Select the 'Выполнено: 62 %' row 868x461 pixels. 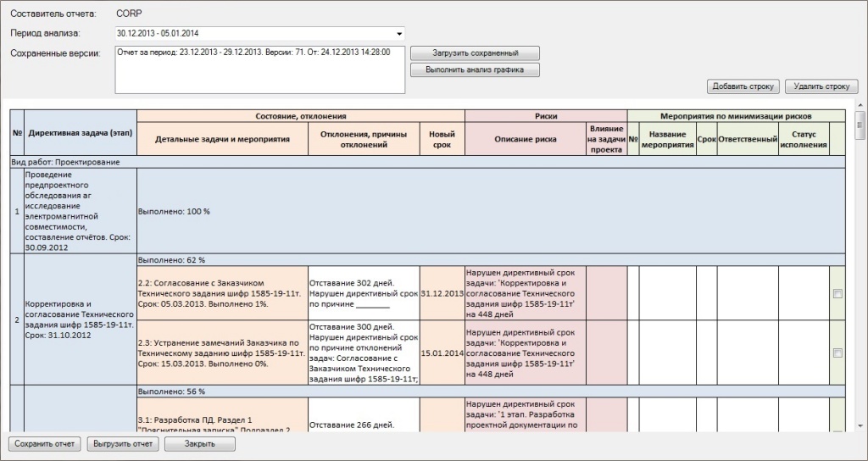pyautogui.click(x=491, y=260)
